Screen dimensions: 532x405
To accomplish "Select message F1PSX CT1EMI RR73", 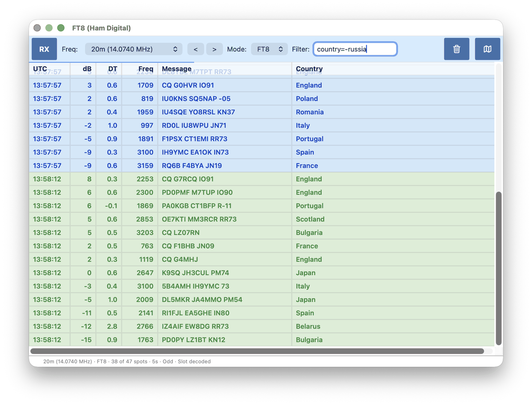I will [x=195, y=139].
